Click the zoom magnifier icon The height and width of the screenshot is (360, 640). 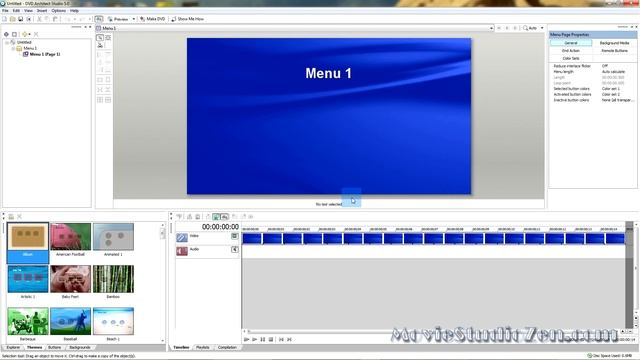[x=525, y=28]
